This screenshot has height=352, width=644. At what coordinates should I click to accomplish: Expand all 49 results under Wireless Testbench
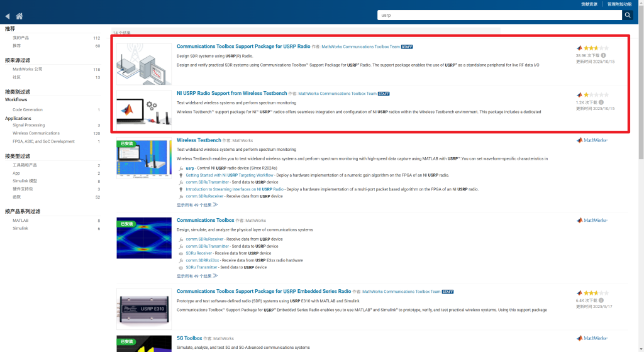coord(197,204)
